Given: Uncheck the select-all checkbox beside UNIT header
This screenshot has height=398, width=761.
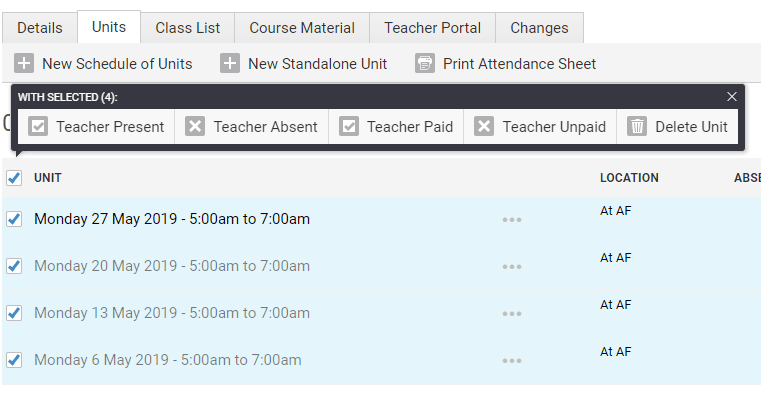Looking at the screenshot, I should [x=14, y=178].
